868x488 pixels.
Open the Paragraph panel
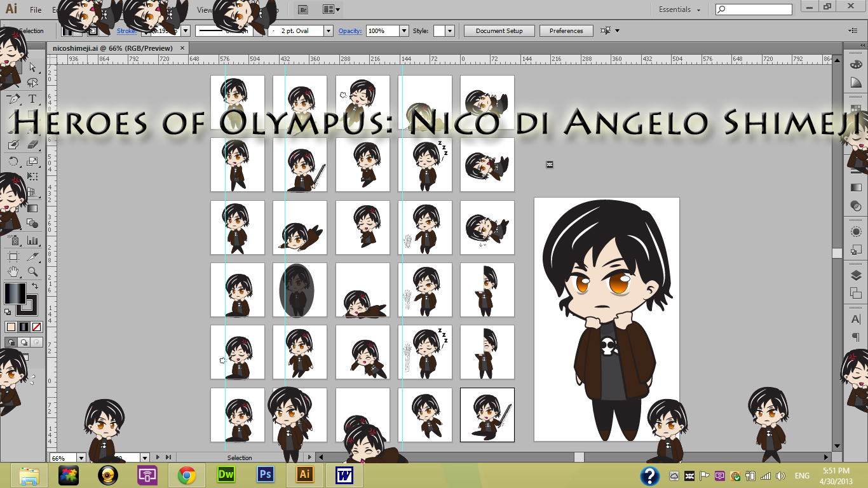(856, 337)
